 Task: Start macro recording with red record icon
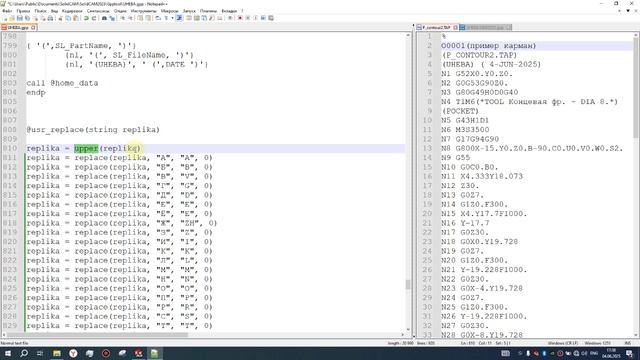click(240, 18)
